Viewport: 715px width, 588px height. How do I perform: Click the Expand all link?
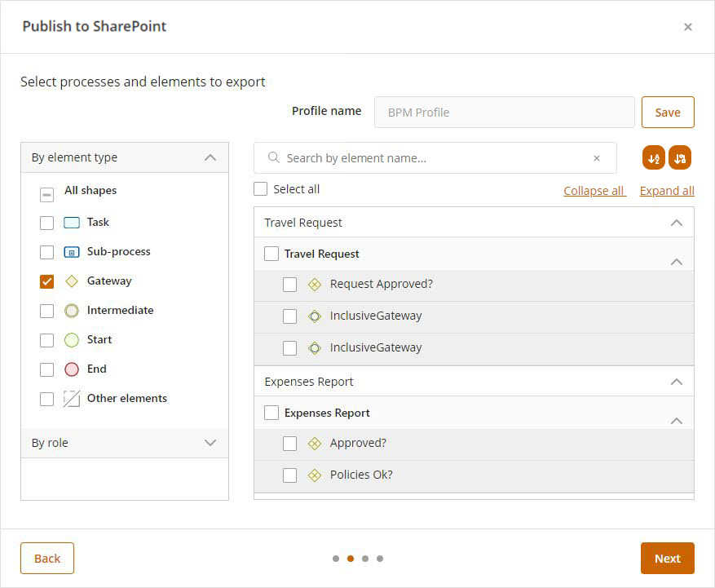pos(666,191)
